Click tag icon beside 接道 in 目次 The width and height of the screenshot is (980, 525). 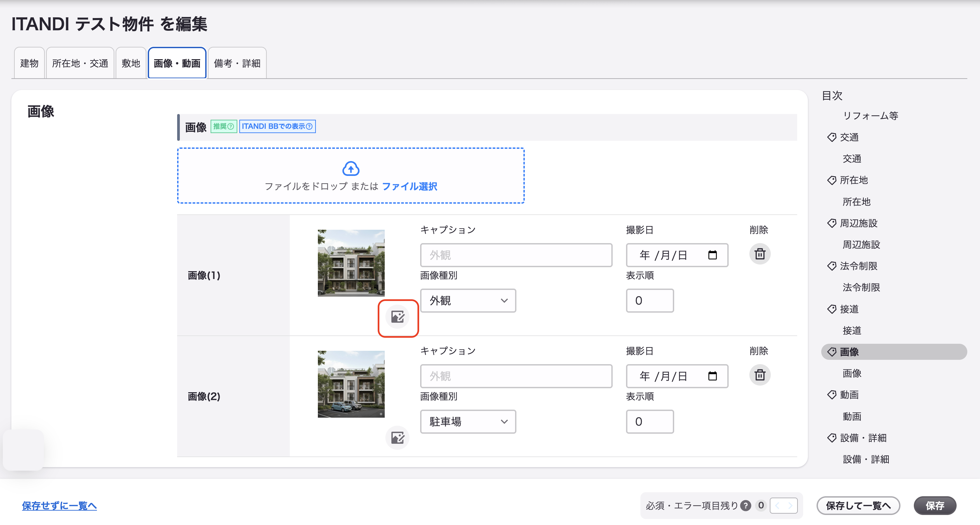pos(832,309)
